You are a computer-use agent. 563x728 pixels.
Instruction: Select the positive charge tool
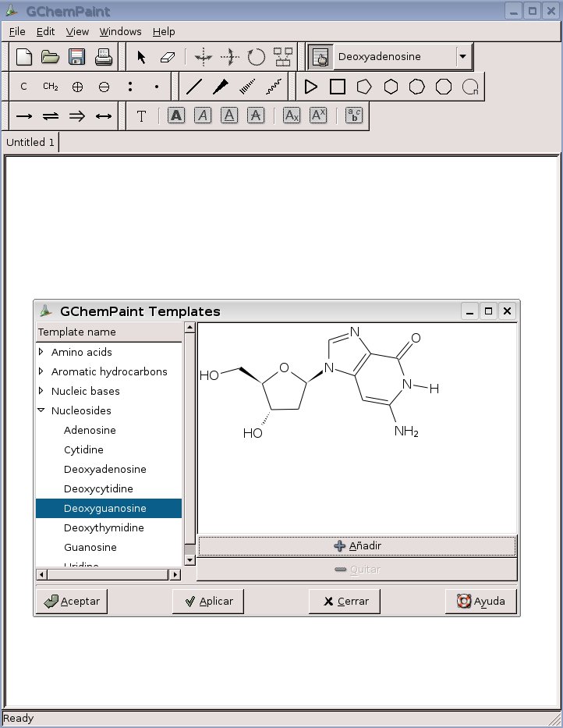[x=77, y=87]
